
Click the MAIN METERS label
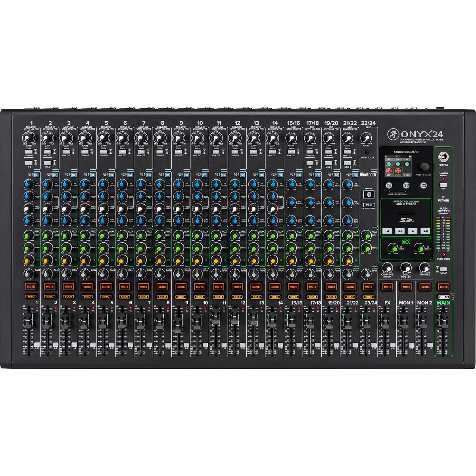click(x=443, y=210)
